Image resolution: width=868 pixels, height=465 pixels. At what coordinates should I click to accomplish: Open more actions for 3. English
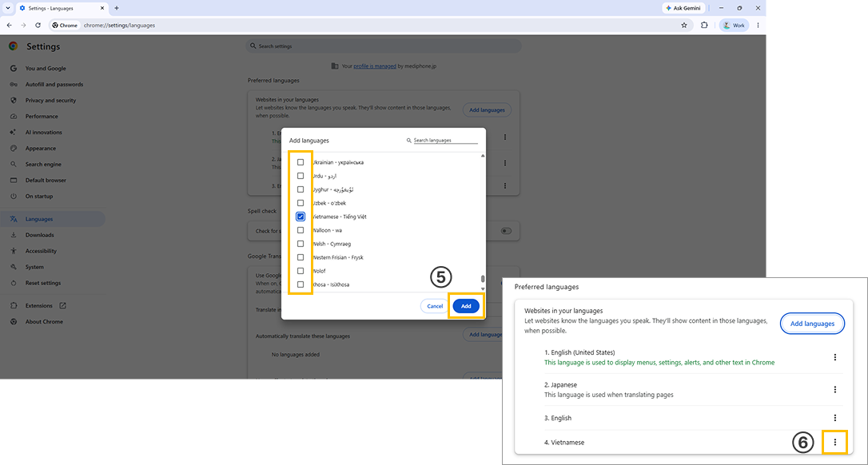[x=835, y=418]
